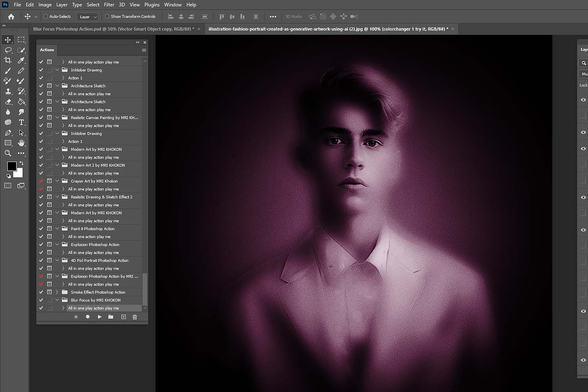588x392 pixels.
Task: Toggle the red checkmark for Crayon Art set
Action: (x=41, y=181)
